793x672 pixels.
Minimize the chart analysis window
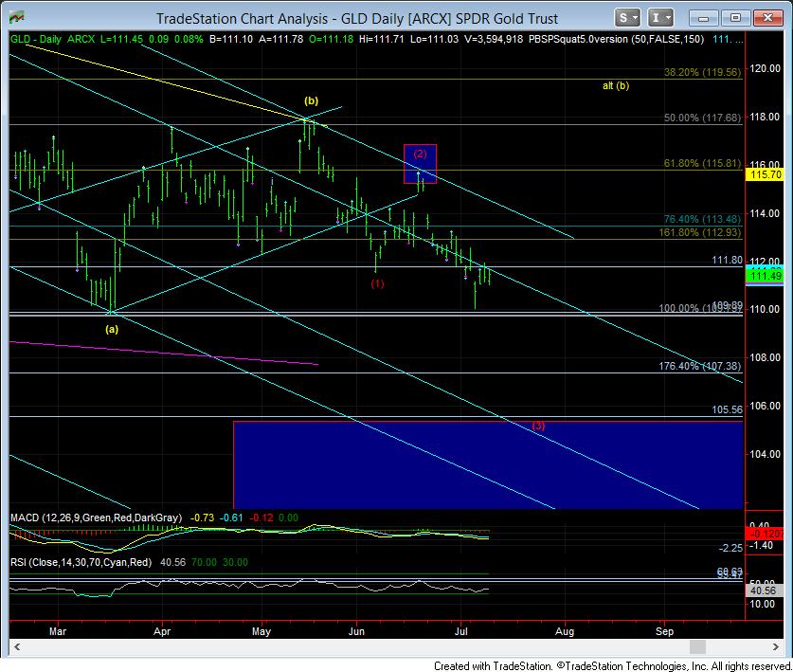click(703, 18)
